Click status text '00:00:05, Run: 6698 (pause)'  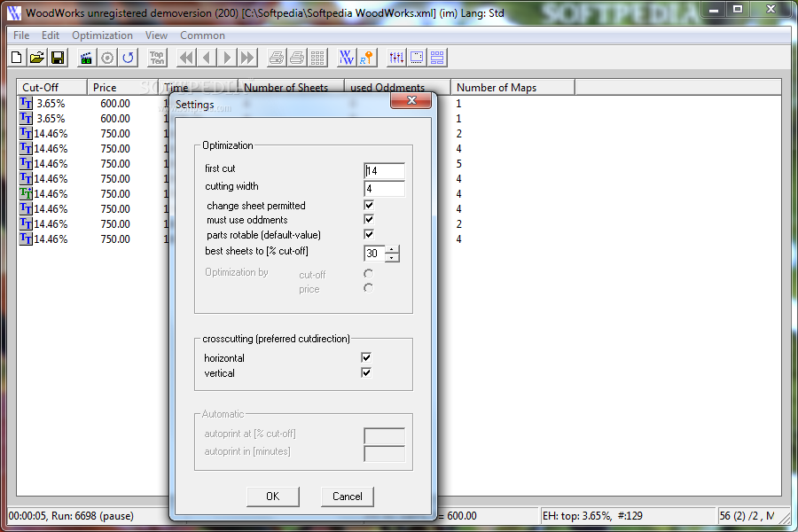(71, 516)
